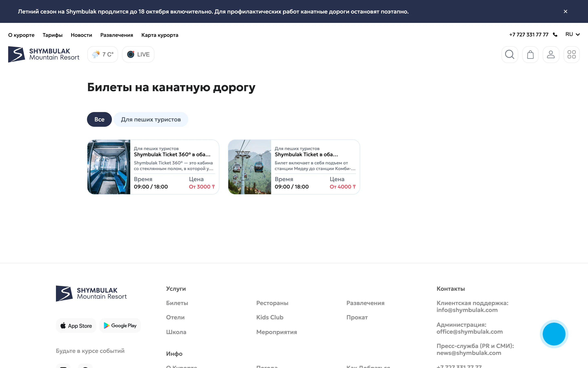Open the LIVE camera button
Screen dimensions: 588x368
click(x=138, y=54)
